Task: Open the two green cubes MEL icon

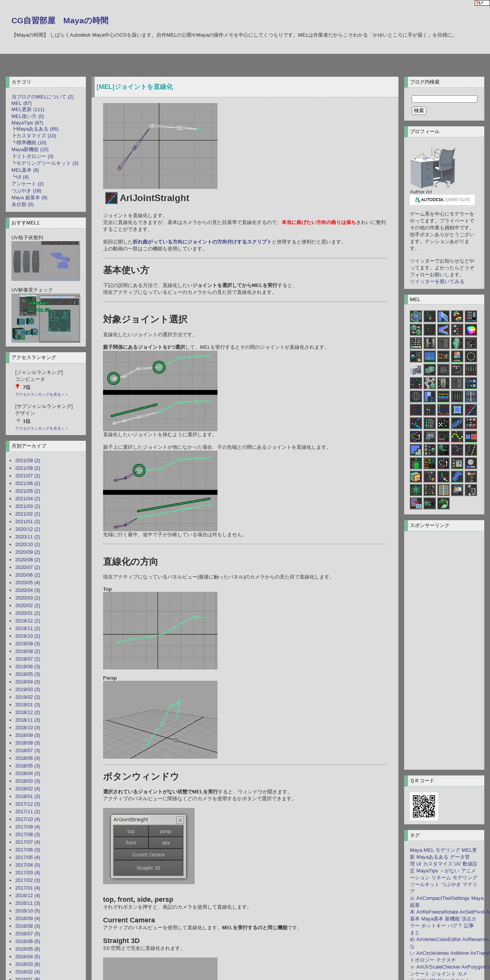Action: click(x=430, y=370)
